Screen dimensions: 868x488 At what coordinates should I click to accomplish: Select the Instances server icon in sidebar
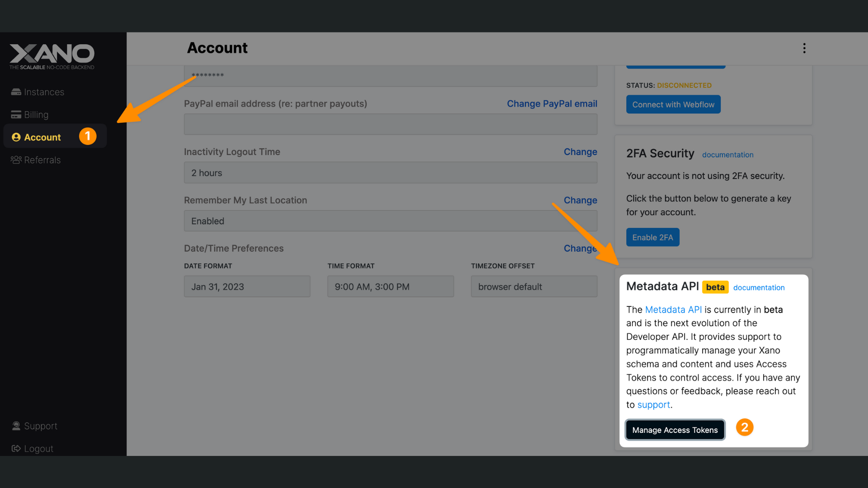[16, 92]
